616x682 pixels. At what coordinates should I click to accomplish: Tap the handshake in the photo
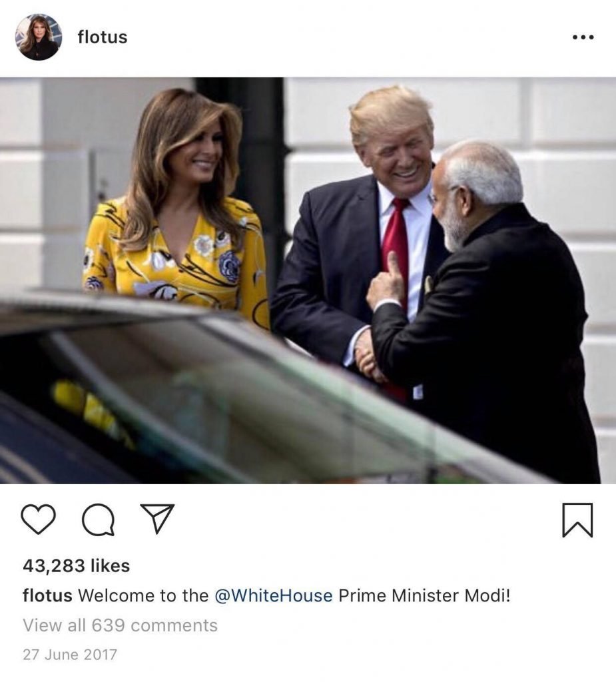coord(368,354)
